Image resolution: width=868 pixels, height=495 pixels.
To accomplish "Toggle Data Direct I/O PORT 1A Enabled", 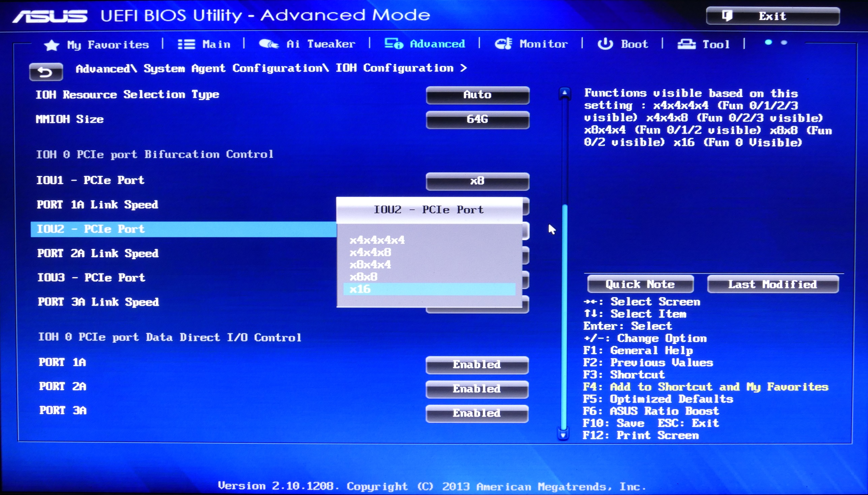I will tap(477, 365).
